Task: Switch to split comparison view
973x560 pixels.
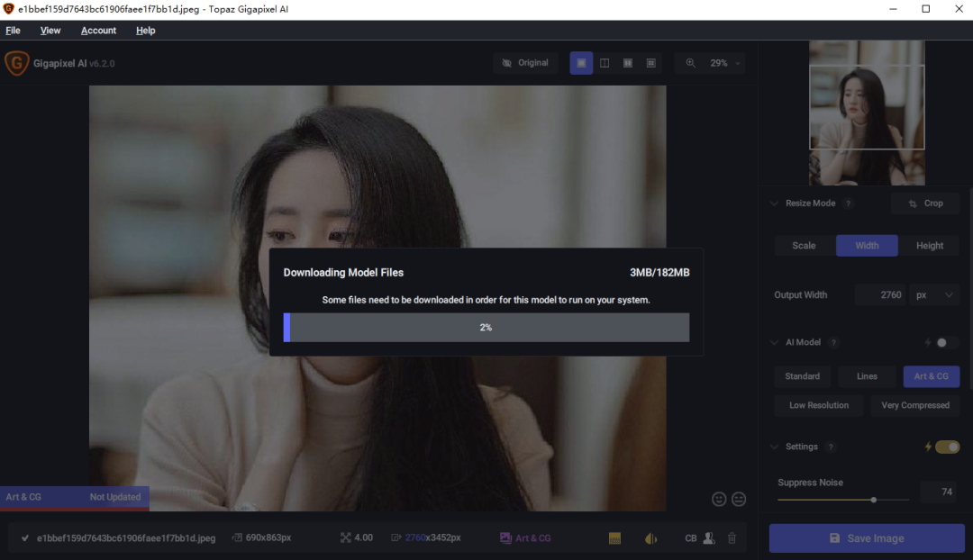Action: point(605,63)
